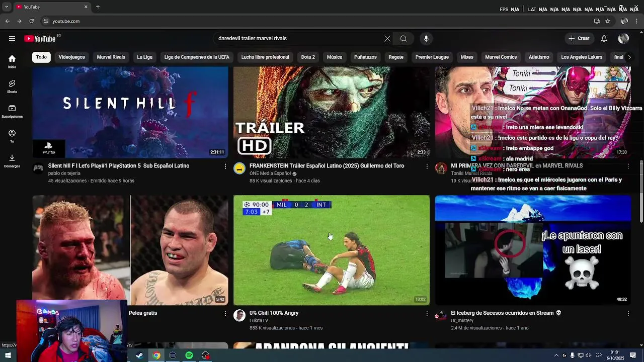Bookmark this page with the star icon
The height and width of the screenshot is (362, 644).
pos(608,21)
